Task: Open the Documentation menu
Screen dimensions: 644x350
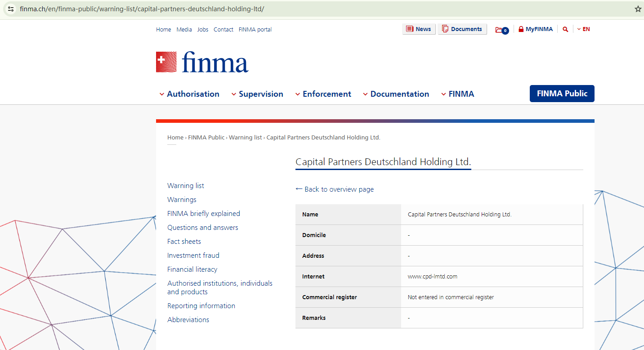Action: [396, 94]
